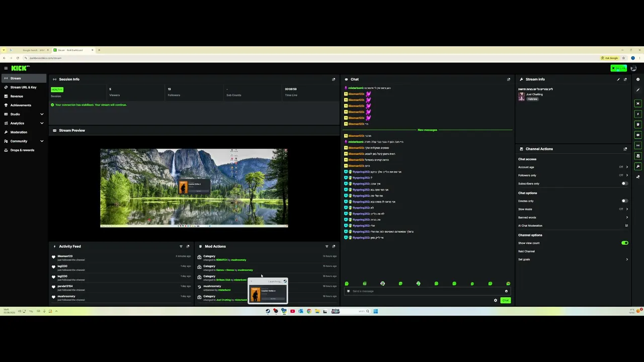Click likeman123 in the Activity Feed
This screenshot has width=644, height=362.
pyautogui.click(x=65, y=256)
